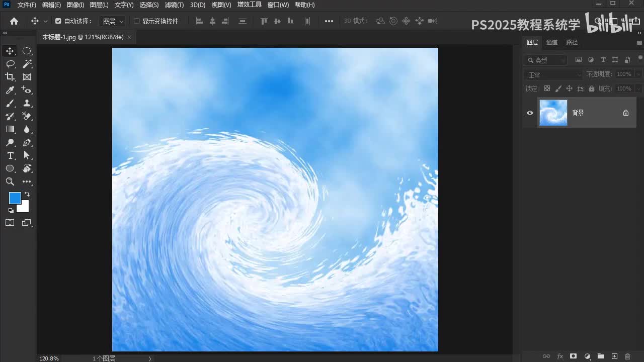The height and width of the screenshot is (362, 644).
Task: Toggle the shape layer filter
Action: 615,60
